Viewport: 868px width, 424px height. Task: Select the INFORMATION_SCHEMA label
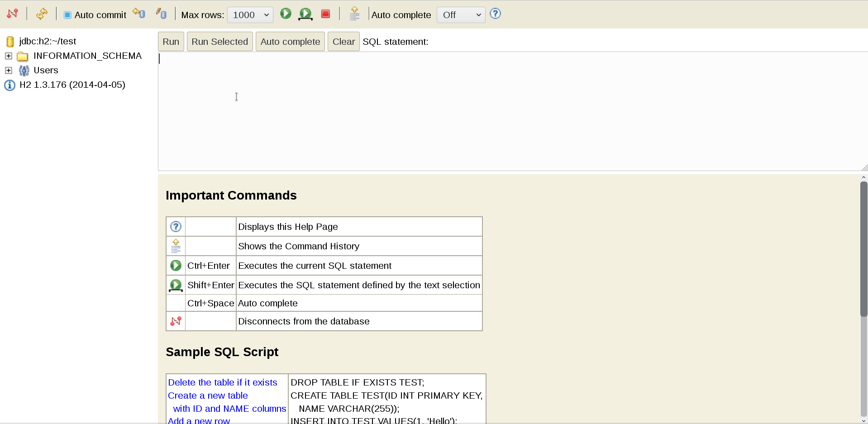pyautogui.click(x=88, y=56)
